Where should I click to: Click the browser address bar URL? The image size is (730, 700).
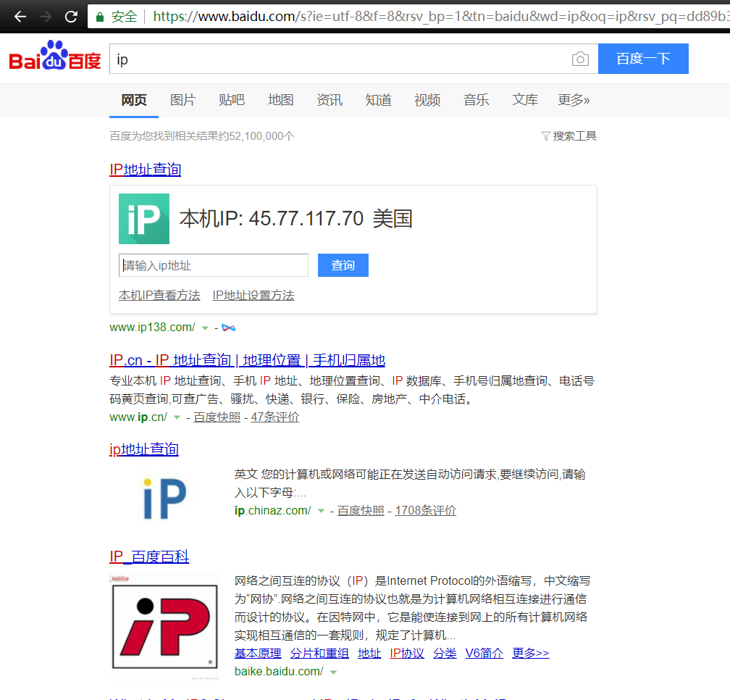440,17
